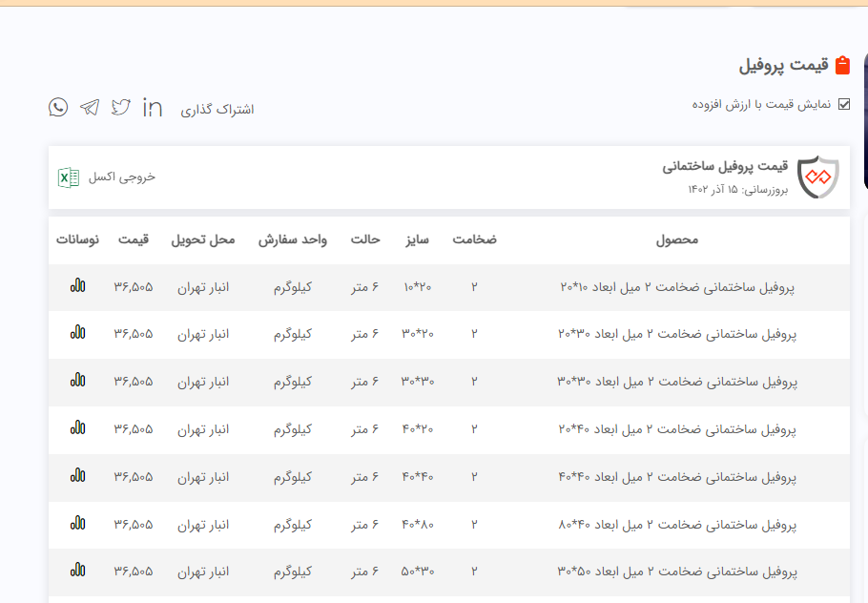Open product link for profile ابعاد 40*80
Viewport: 868px width, 603px height.
(x=677, y=525)
